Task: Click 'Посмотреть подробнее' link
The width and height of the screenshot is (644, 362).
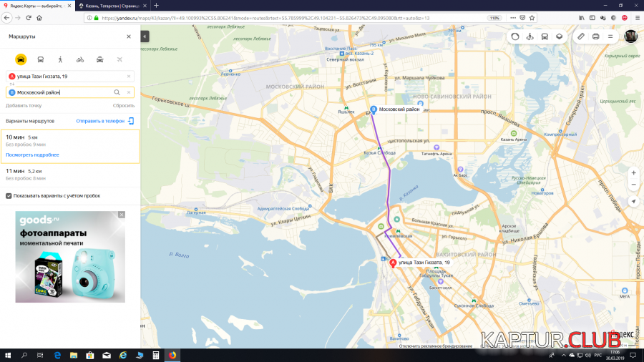Action: pyautogui.click(x=32, y=155)
